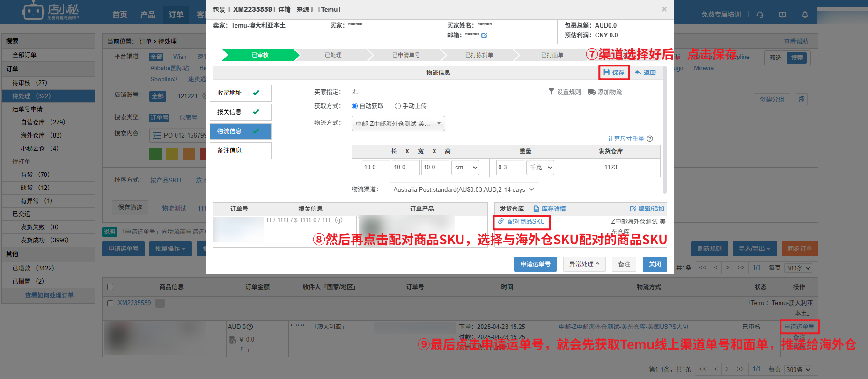This screenshot has width=868, height=379.
Task: Open refunded (3122) in sidebar
Action: [48, 268]
